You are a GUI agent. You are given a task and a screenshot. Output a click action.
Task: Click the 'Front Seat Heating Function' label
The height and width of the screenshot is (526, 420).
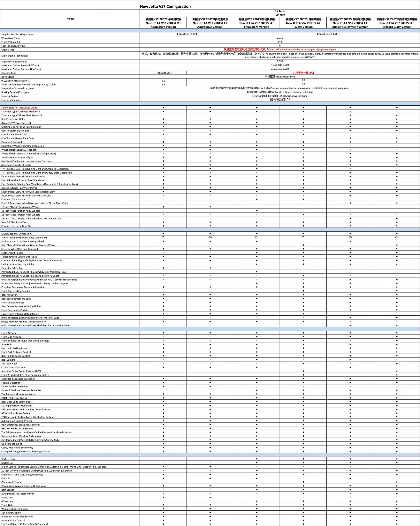[x=16, y=291]
